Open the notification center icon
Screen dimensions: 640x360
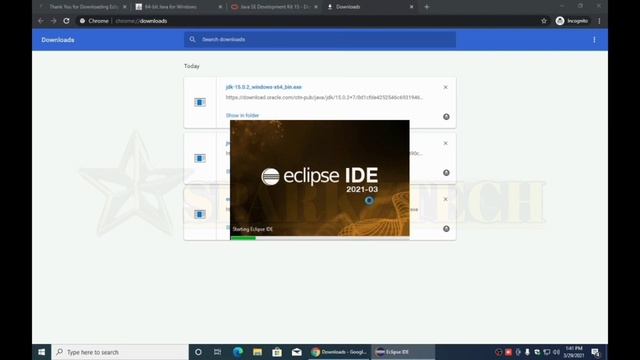tap(595, 352)
